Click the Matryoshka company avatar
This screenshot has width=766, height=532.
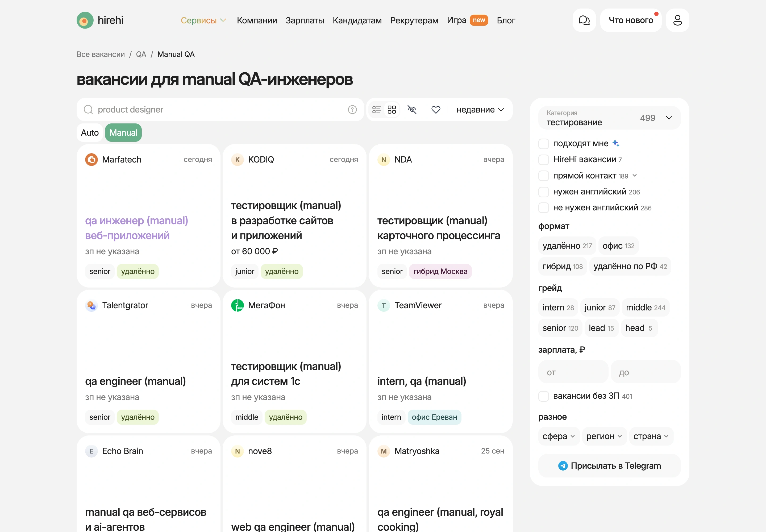(x=384, y=451)
